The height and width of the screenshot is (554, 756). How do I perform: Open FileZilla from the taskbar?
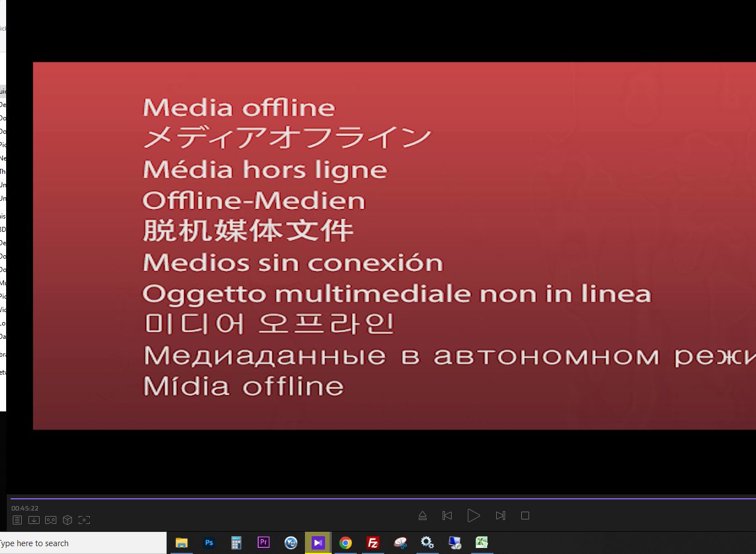373,543
